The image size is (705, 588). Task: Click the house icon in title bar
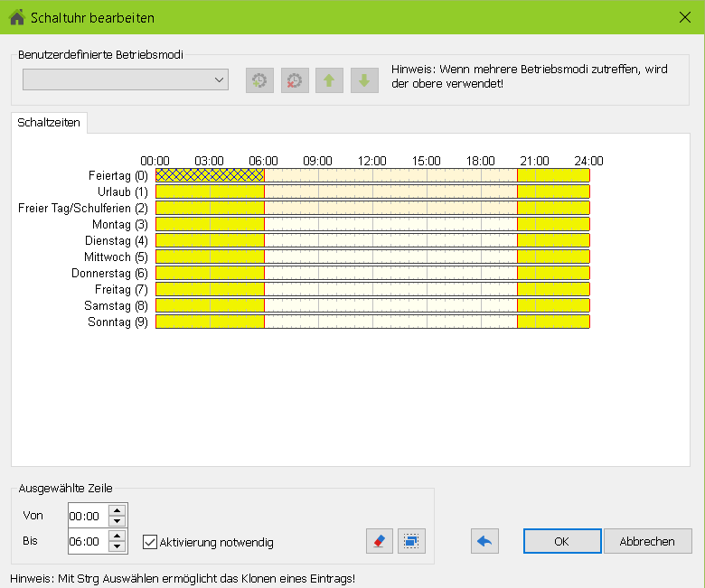[17, 17]
